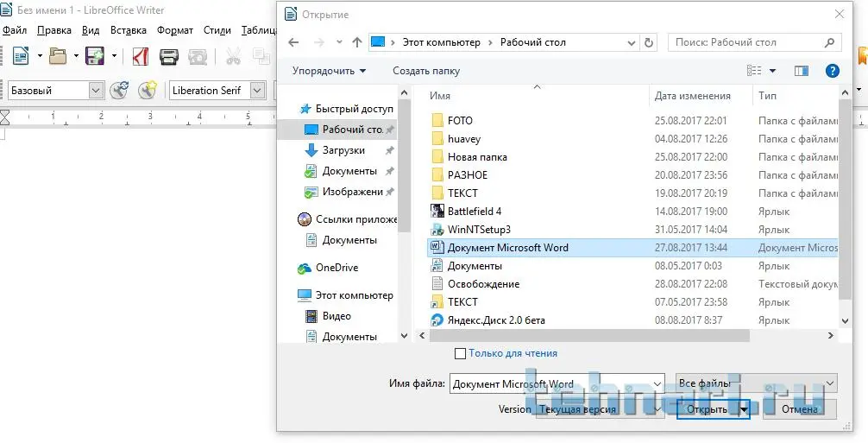Click the Print preview icon in Writer
Screen dimensions: 868x443
[198, 56]
